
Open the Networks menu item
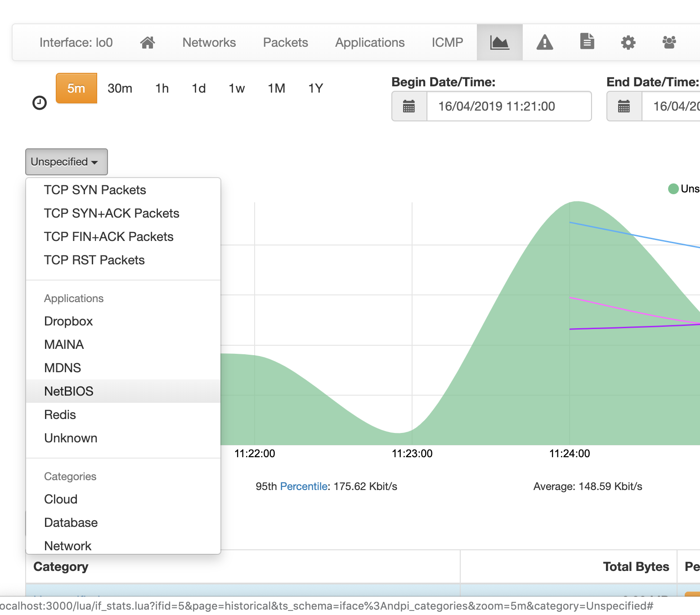(x=209, y=42)
